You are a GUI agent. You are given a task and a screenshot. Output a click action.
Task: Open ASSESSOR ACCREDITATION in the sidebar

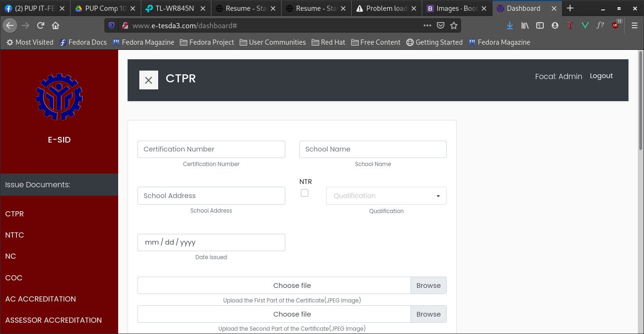tap(53, 320)
